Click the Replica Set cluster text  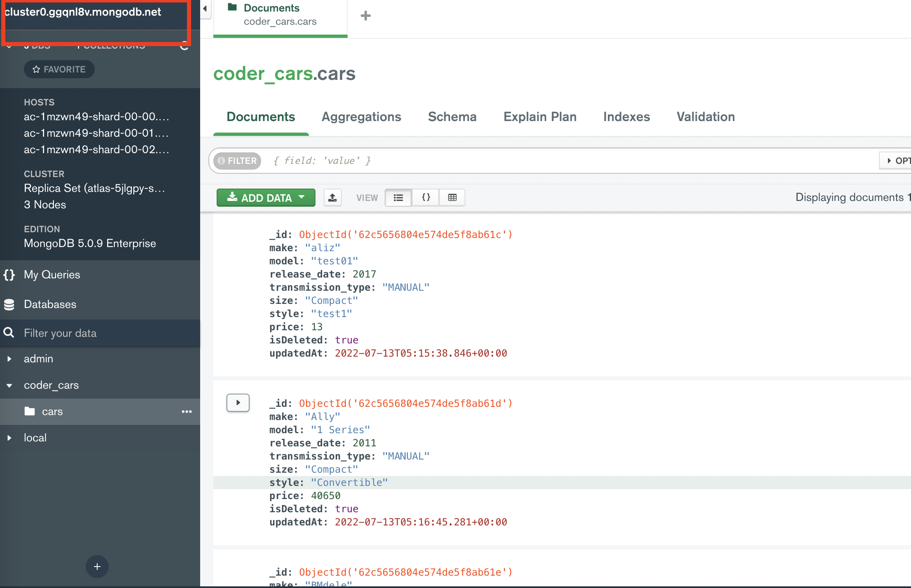click(x=94, y=188)
